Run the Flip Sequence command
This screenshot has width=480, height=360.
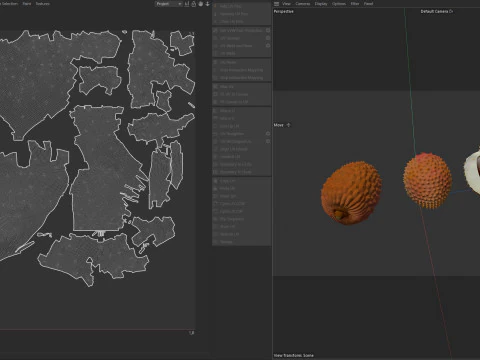[x=242, y=219]
